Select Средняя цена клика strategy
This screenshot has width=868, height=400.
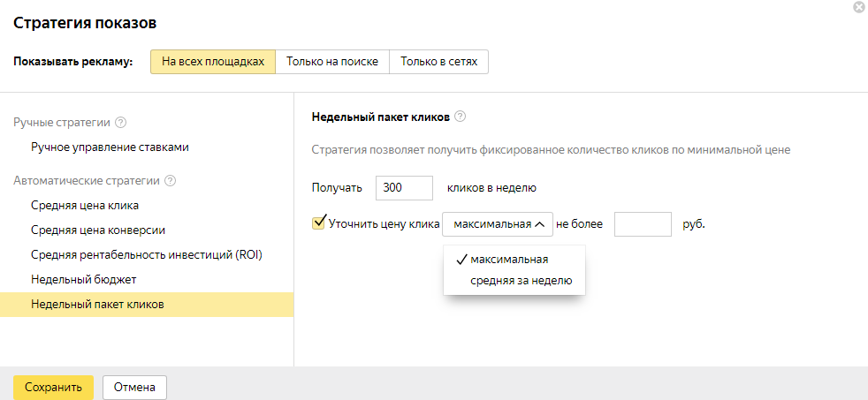(x=85, y=206)
